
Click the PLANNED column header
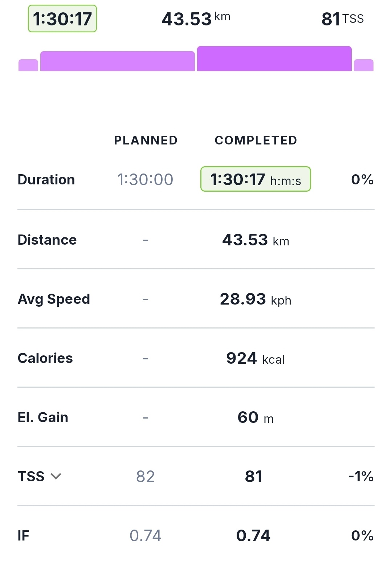pos(146,140)
